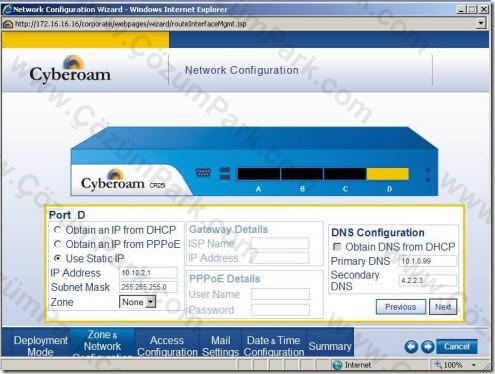Select port A on the appliance image
This screenshot has height=374, width=495.
point(259,174)
